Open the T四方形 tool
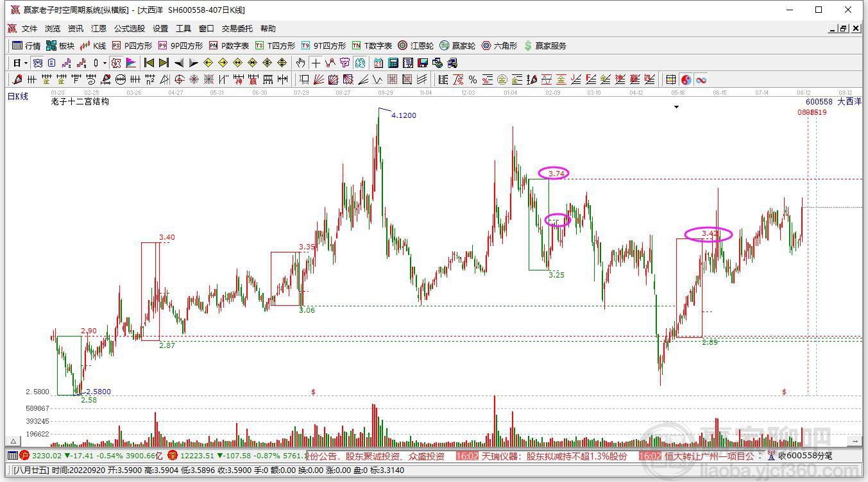 [275, 46]
